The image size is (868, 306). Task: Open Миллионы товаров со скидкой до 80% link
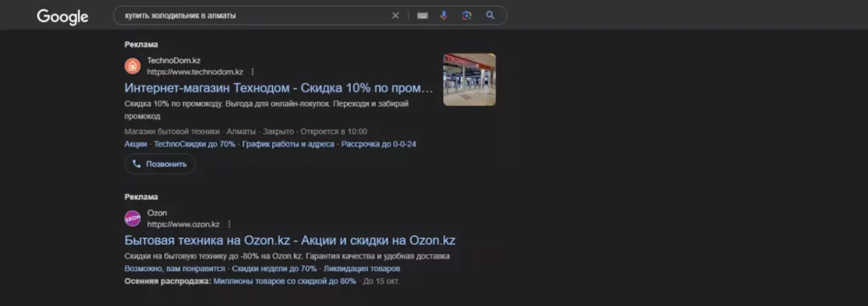pyautogui.click(x=285, y=281)
